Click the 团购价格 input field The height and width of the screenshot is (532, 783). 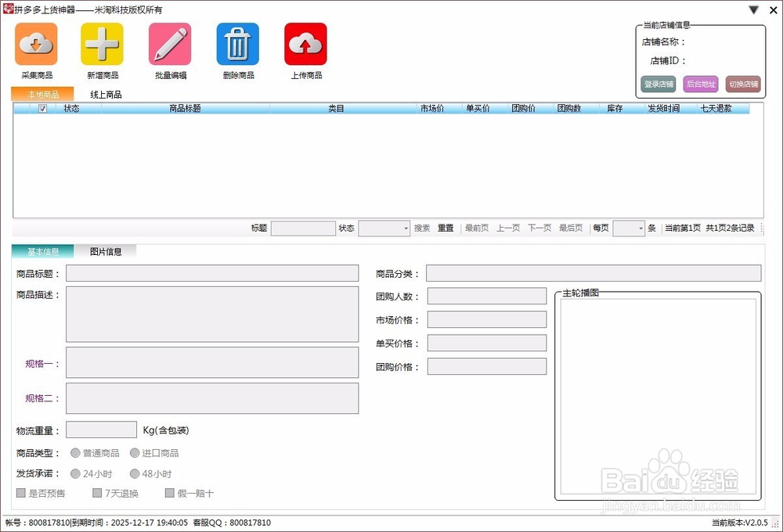point(487,366)
